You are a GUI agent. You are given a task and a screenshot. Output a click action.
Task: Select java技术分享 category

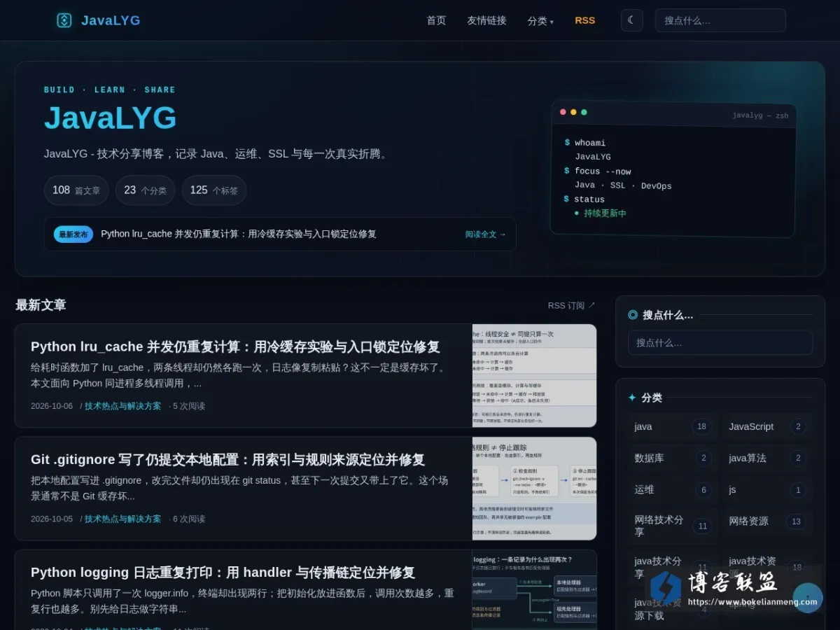coord(673,567)
